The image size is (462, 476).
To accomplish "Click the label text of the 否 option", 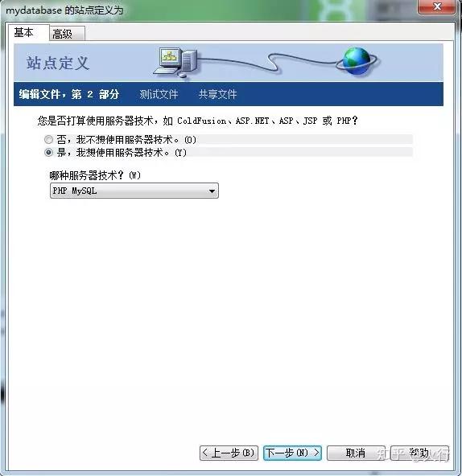I will pos(126,140).
